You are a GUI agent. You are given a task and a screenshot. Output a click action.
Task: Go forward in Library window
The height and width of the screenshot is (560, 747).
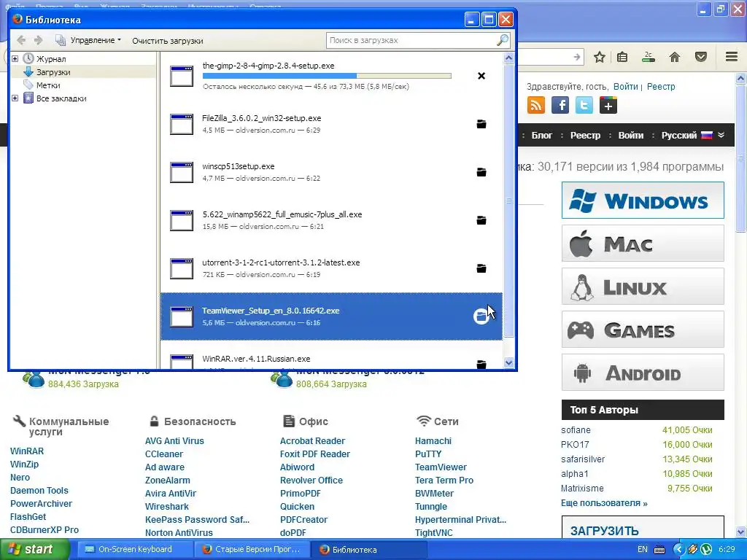point(38,41)
